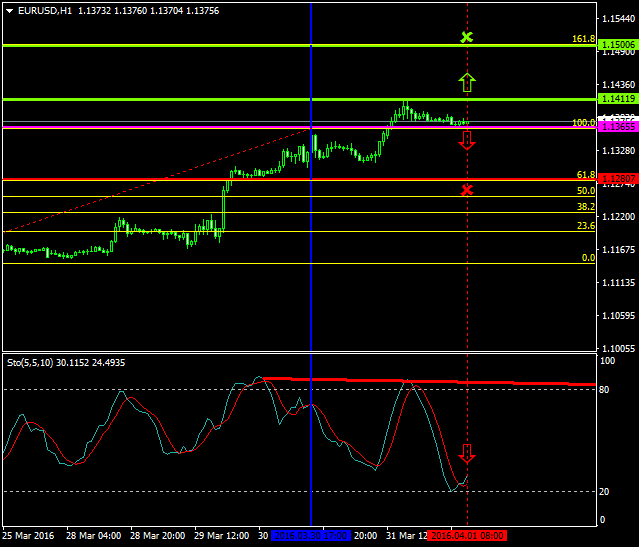Click the Fibonacci 0.0 level label
This screenshot has height=547, width=639.
(x=589, y=258)
